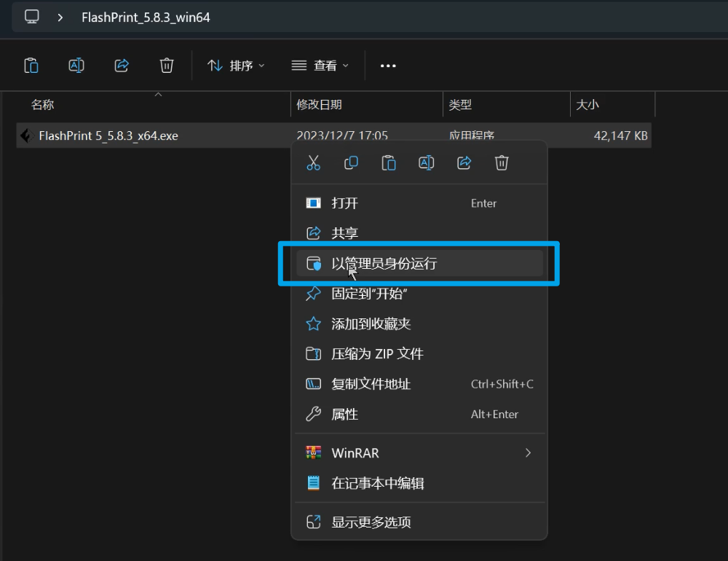728x561 pixels.
Task: Click the rename icon in Explorer toolbar
Action: 76,66
